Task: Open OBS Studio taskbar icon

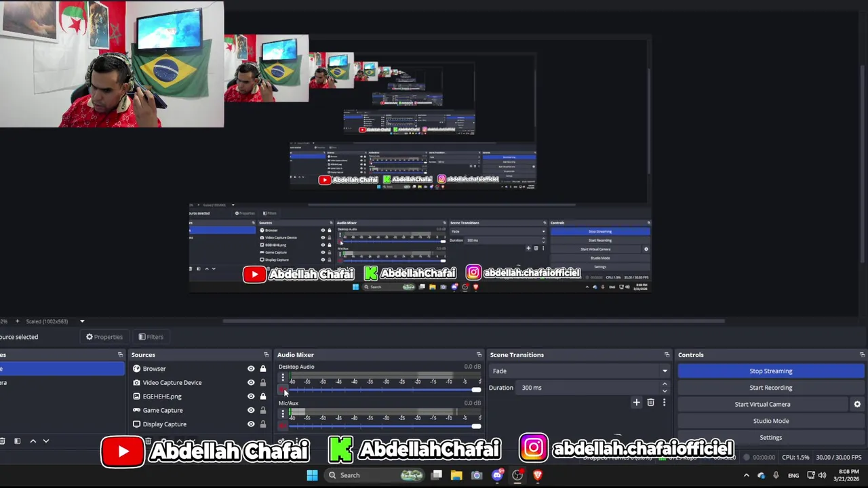Action: pos(517,475)
